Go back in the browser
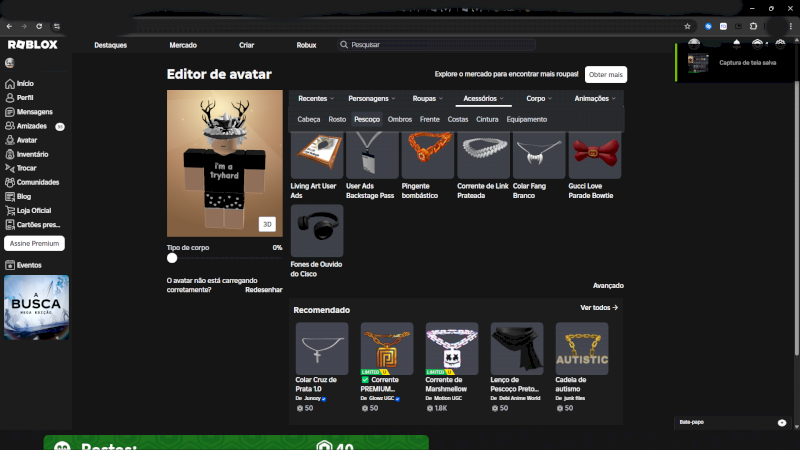This screenshot has height=450, width=800. tap(9, 26)
